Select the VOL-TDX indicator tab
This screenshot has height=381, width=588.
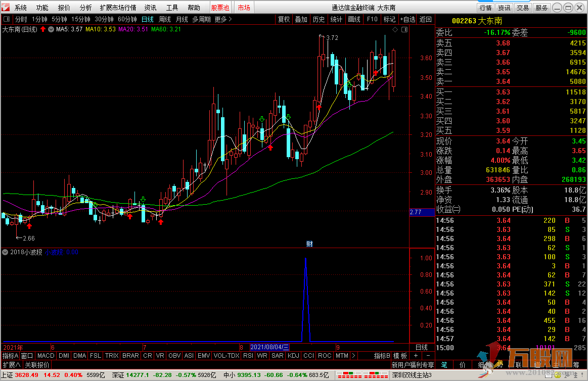point(227,356)
